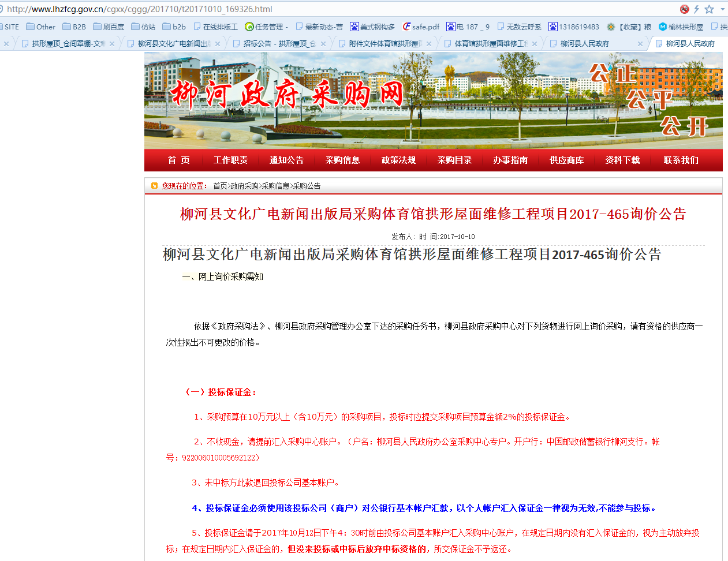
Task: Click the red 询价公告 page title
Action: pos(433,214)
